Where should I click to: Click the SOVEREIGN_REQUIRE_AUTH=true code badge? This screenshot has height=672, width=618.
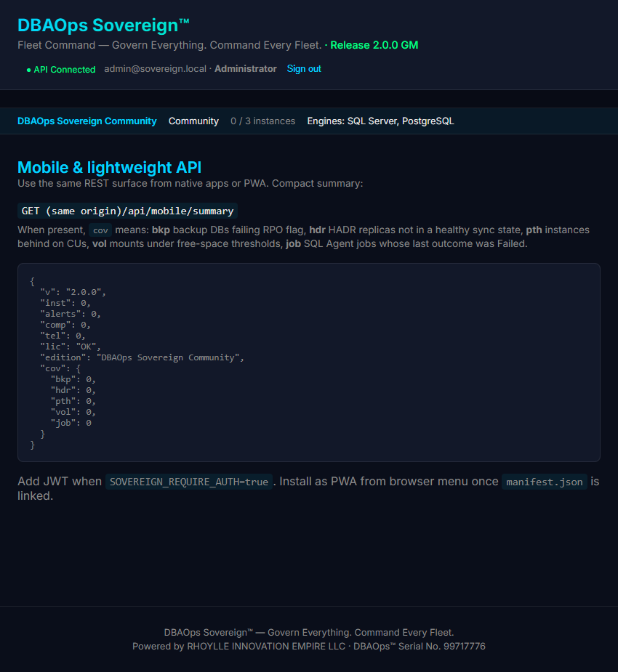click(x=189, y=482)
